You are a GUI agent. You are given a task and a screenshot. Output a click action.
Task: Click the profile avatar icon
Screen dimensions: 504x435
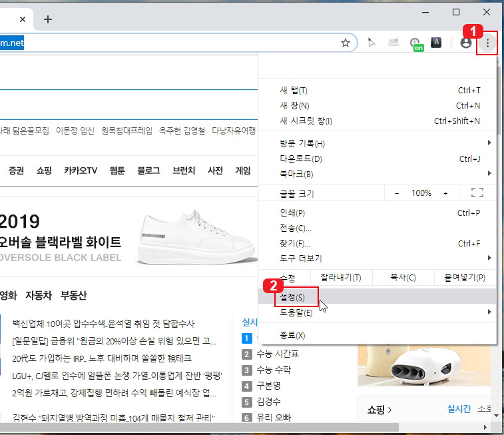[x=466, y=43]
